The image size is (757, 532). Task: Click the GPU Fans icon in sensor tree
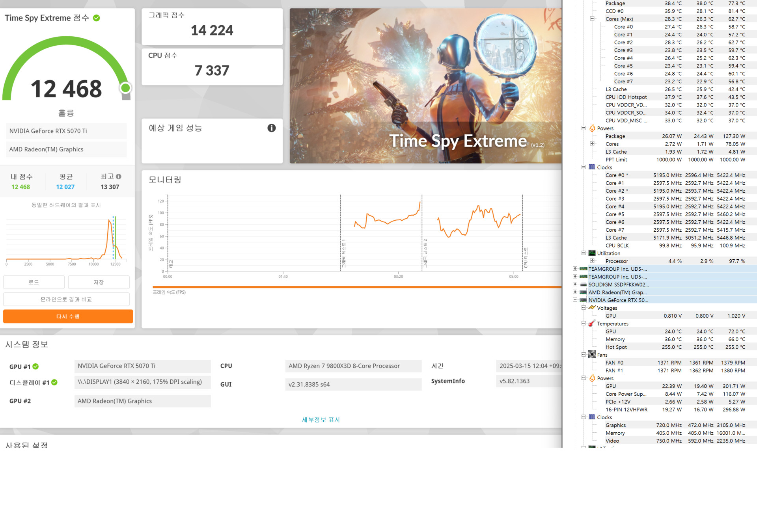(592, 355)
